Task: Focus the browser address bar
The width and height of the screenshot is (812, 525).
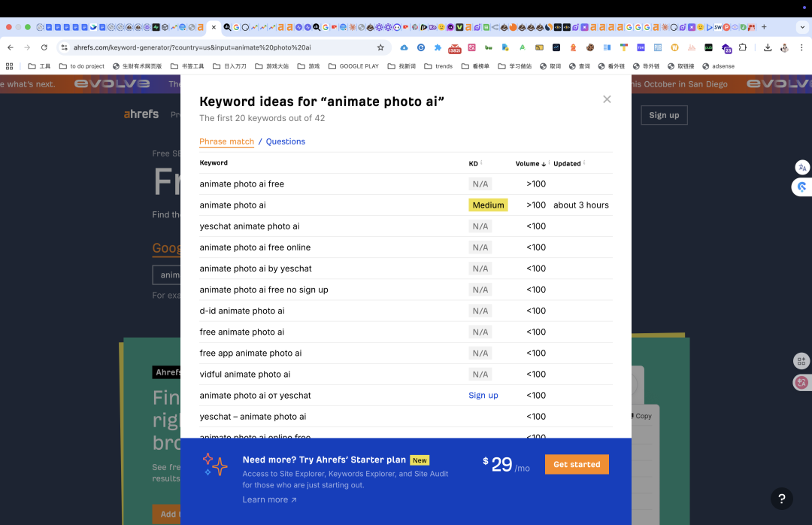Action: [x=223, y=47]
